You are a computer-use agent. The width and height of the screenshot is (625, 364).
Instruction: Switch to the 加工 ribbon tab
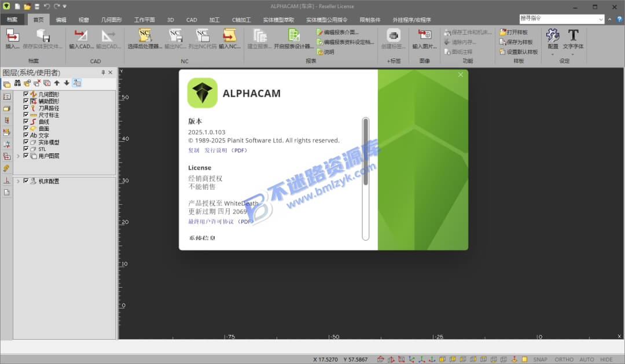[x=215, y=20]
